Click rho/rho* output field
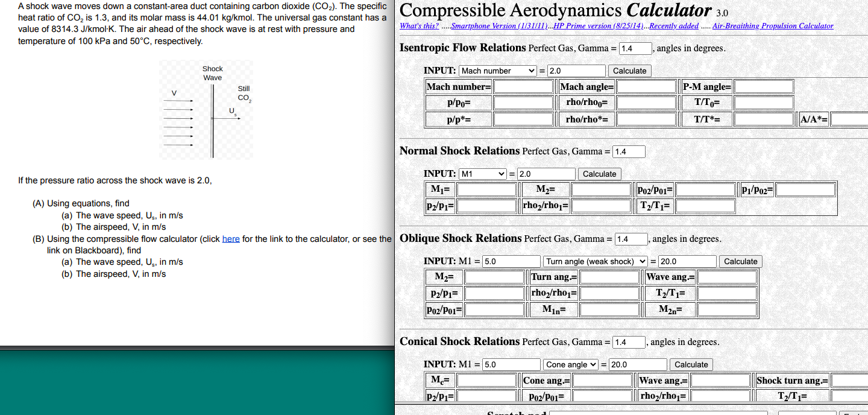The width and height of the screenshot is (868, 415). pos(646,119)
